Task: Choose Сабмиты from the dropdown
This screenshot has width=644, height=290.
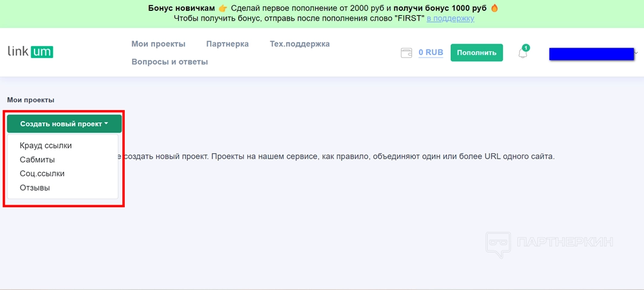Action: 38,160
